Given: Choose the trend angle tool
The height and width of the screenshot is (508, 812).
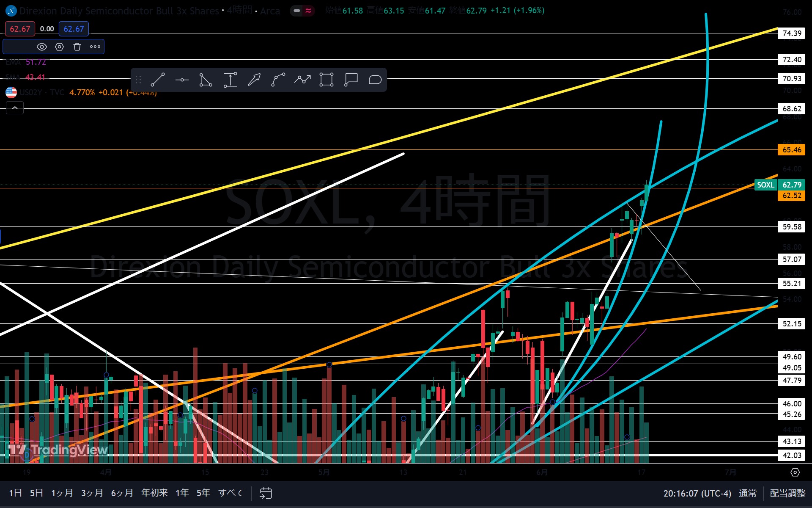Looking at the screenshot, I should point(206,80).
